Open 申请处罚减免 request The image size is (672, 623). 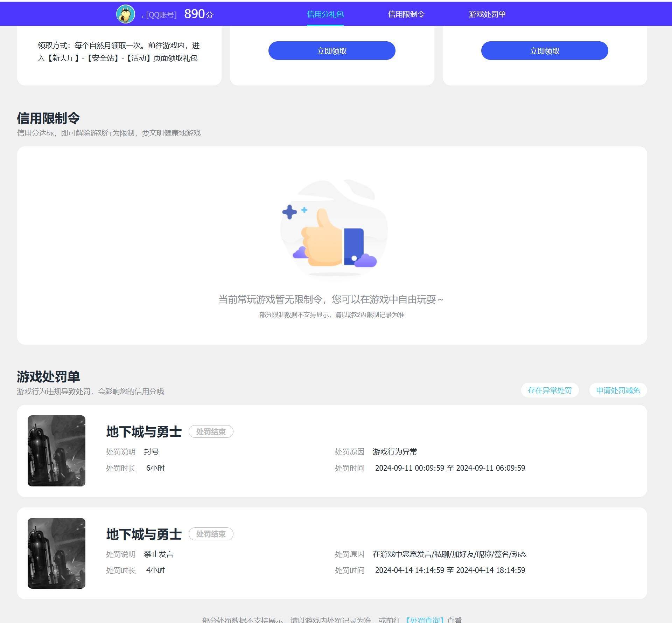pyautogui.click(x=618, y=390)
